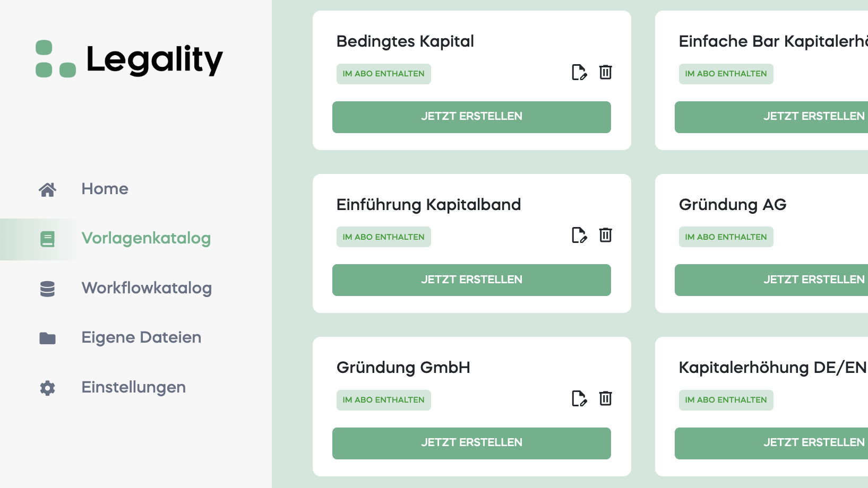Open the Home menu item
This screenshot has height=488, width=868.
tap(105, 189)
